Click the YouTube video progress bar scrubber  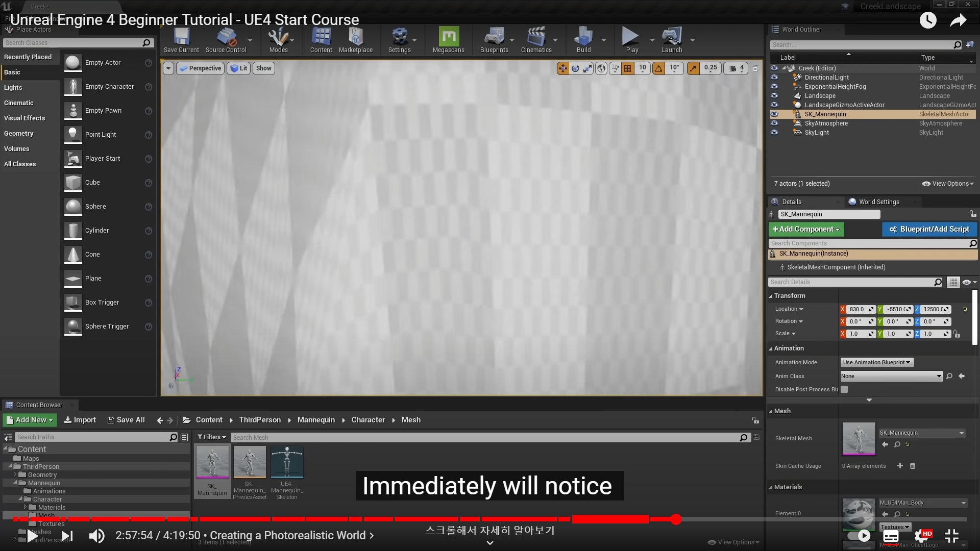[676, 519]
